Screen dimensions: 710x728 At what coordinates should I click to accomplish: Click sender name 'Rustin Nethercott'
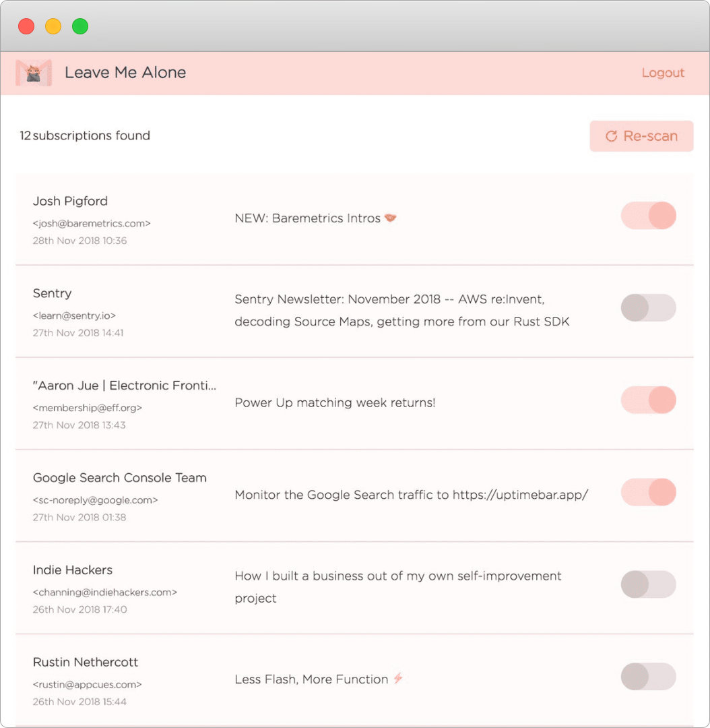click(x=86, y=662)
